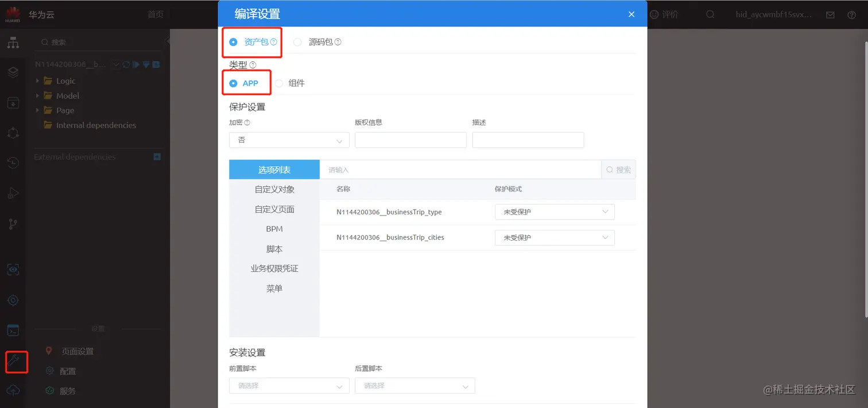Screen dimensions: 868x408
Task: Open the 前置脚本 dropdown under 安装设置
Action: pos(289,386)
